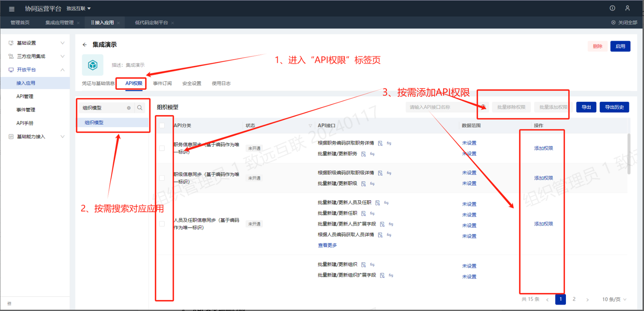Open the 使用日志 tab
Image resolution: width=644 pixels, height=311 pixels.
pyautogui.click(x=221, y=83)
